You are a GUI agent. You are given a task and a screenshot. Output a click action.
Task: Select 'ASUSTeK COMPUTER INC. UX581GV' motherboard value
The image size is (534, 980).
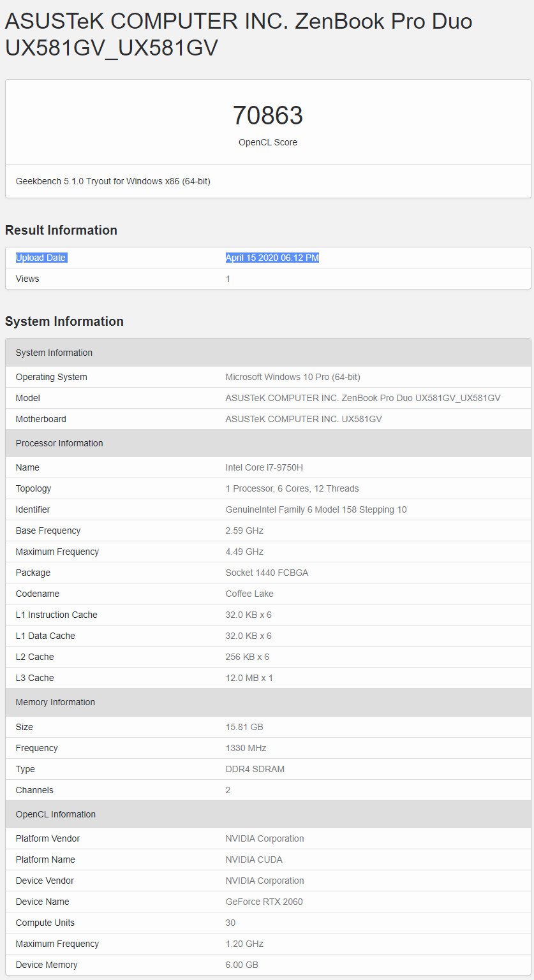(x=304, y=419)
